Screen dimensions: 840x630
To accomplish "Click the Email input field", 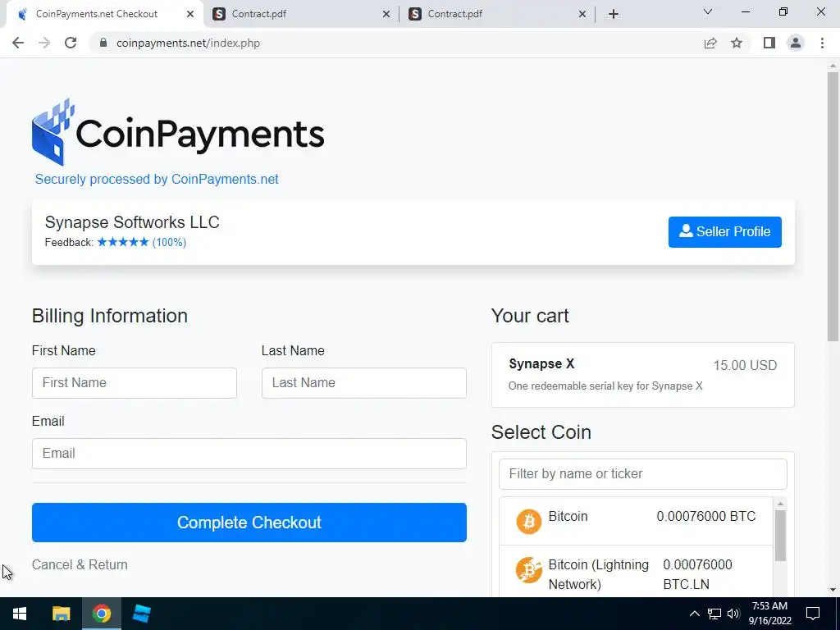I will click(249, 453).
